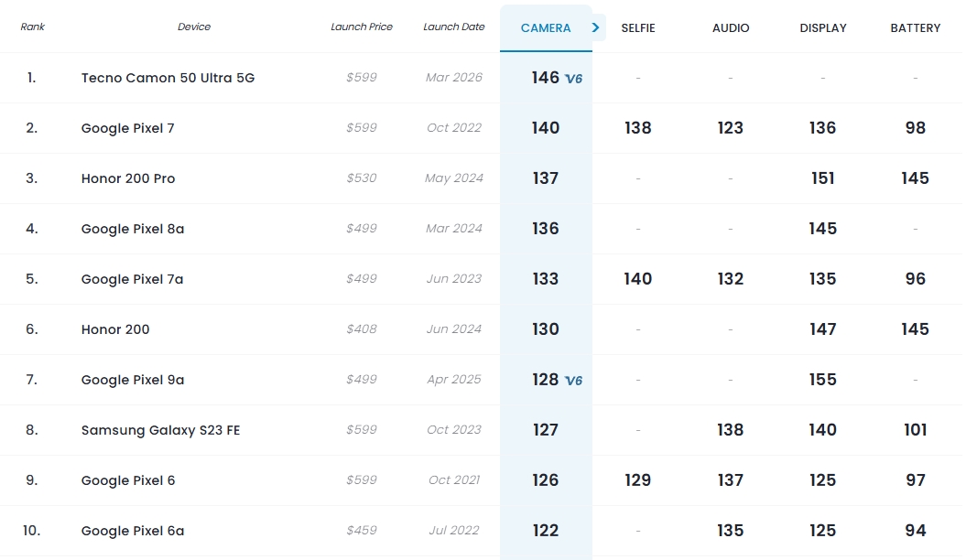Go to Google Pixel 7a entry
977x560 pixels.
tap(132, 279)
